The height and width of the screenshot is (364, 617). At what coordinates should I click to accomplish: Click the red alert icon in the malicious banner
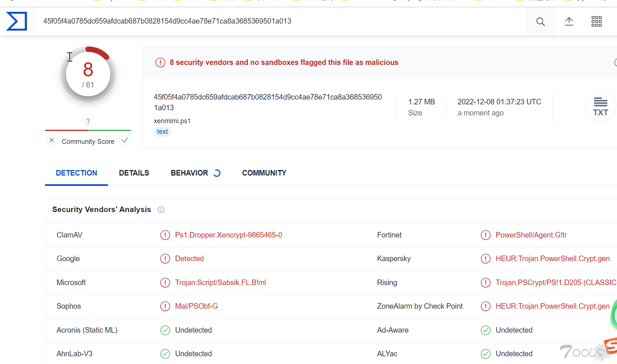coord(160,62)
